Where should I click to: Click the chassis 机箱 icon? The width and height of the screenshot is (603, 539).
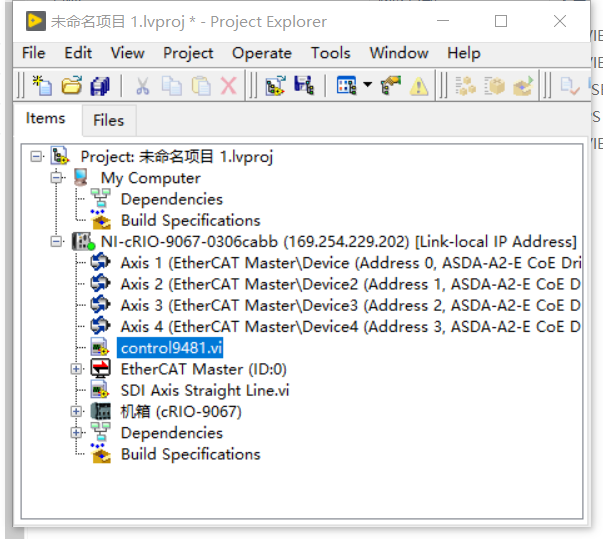pyautogui.click(x=100, y=411)
